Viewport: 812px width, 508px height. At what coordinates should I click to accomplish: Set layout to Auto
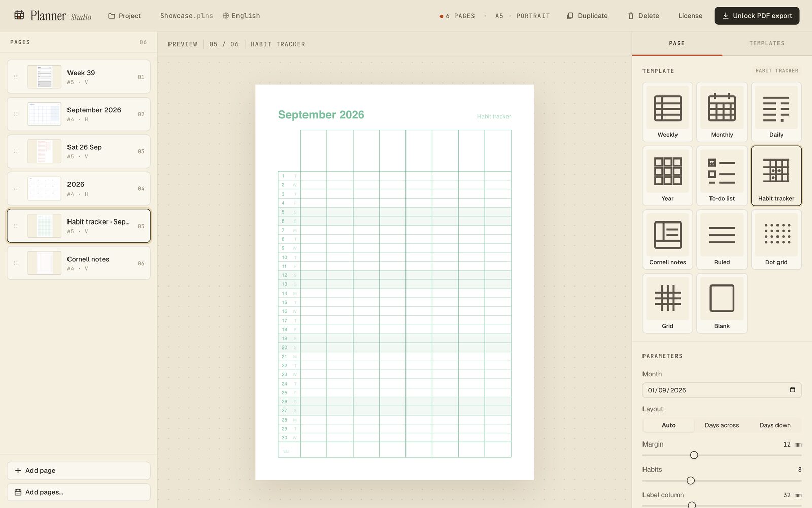click(668, 425)
